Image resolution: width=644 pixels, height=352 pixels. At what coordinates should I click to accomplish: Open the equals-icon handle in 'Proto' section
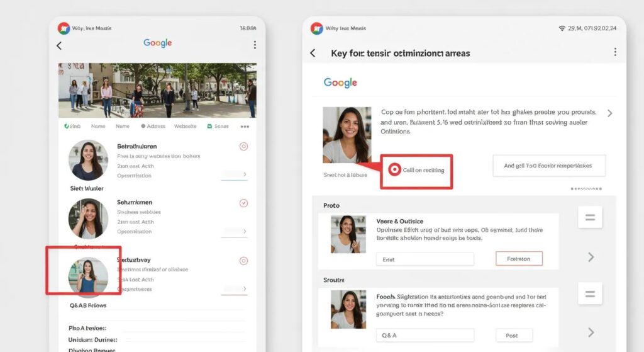click(590, 217)
